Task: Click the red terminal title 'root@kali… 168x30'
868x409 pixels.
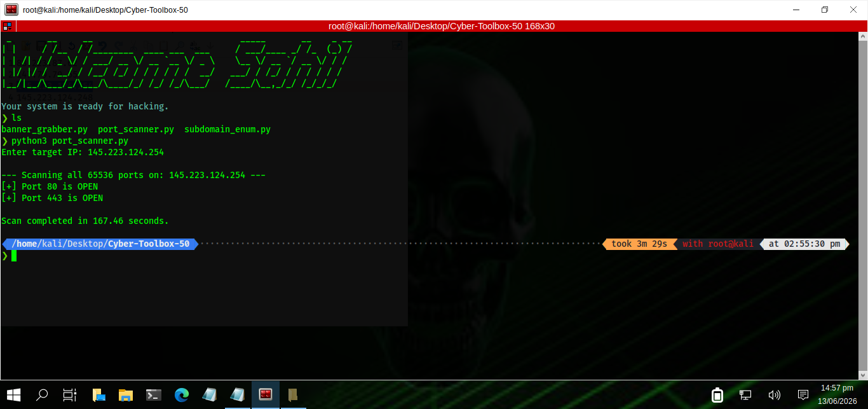Action: click(442, 26)
